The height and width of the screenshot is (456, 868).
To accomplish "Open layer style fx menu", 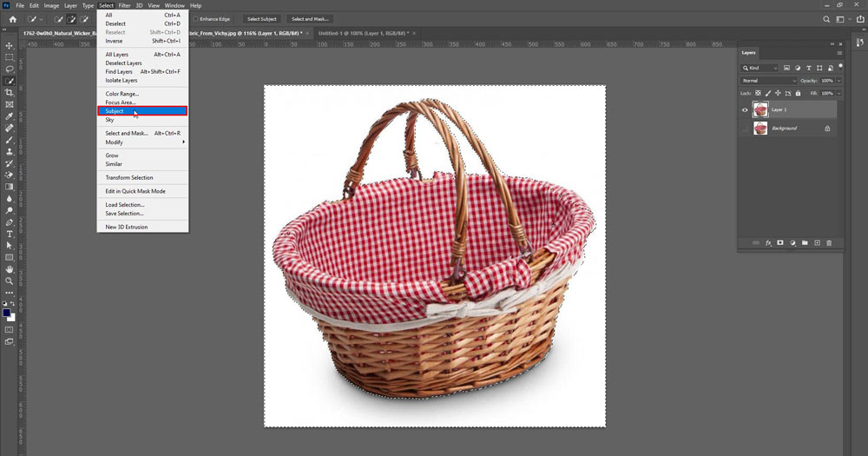I will point(768,242).
